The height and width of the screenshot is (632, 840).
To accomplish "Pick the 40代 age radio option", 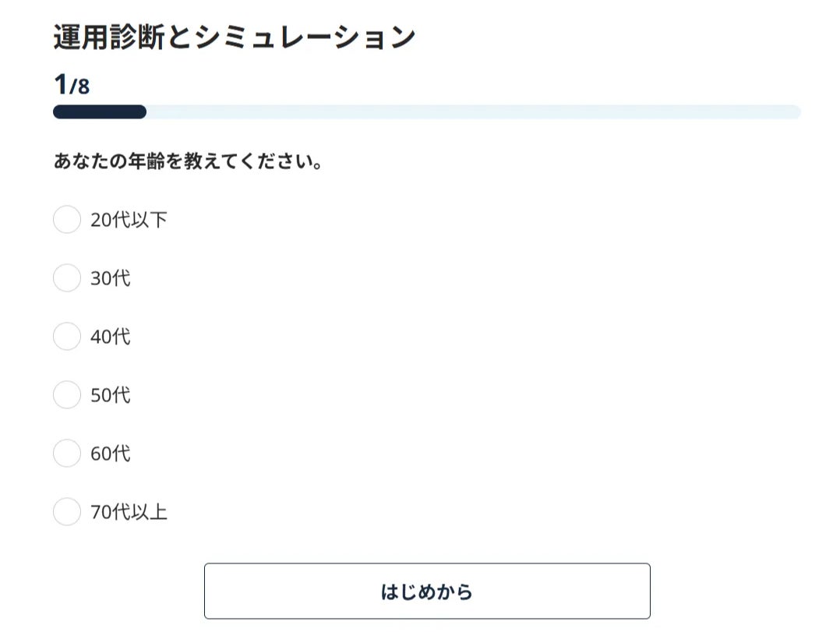I will click(x=67, y=336).
